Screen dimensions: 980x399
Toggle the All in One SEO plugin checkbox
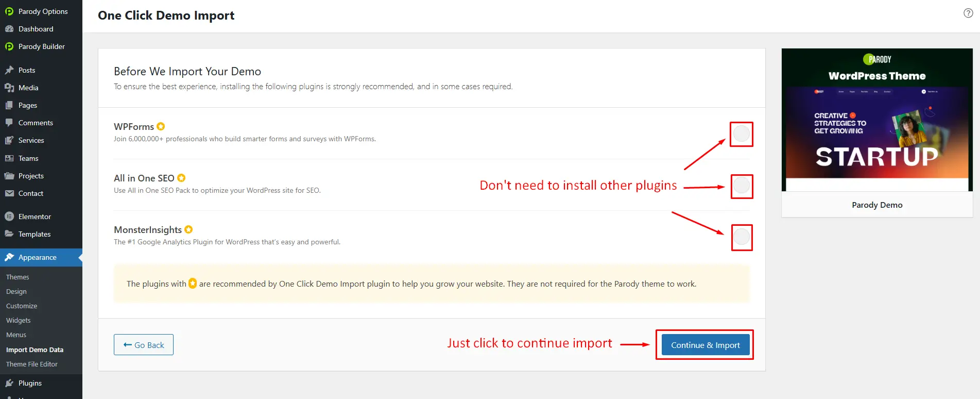(742, 186)
